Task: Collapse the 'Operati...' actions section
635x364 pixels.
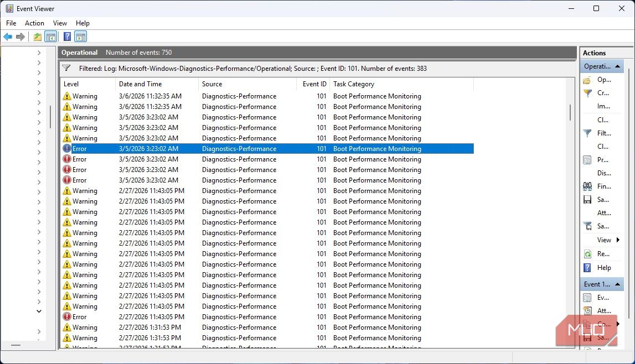Action: [x=618, y=66]
